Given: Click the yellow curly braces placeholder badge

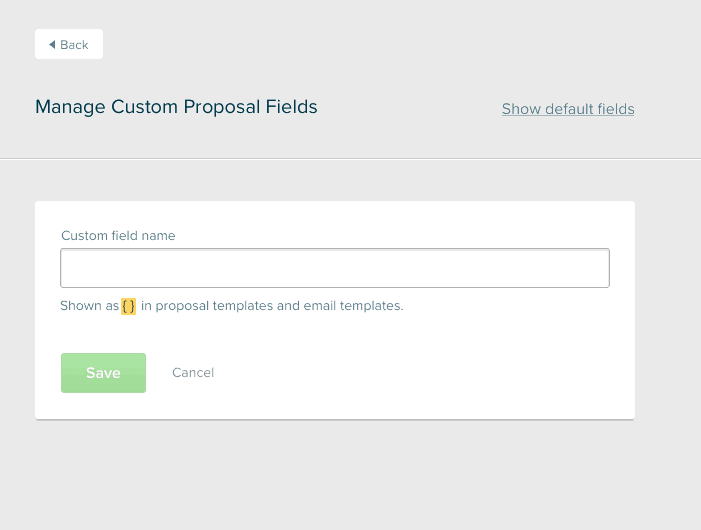Looking at the screenshot, I should [x=128, y=306].
